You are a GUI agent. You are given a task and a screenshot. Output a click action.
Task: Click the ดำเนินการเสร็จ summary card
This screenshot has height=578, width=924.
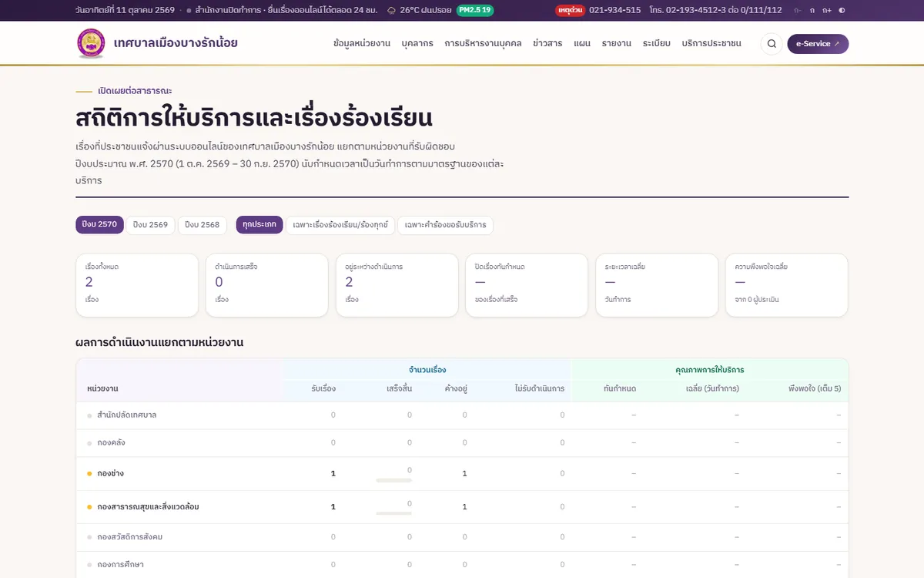(266, 285)
